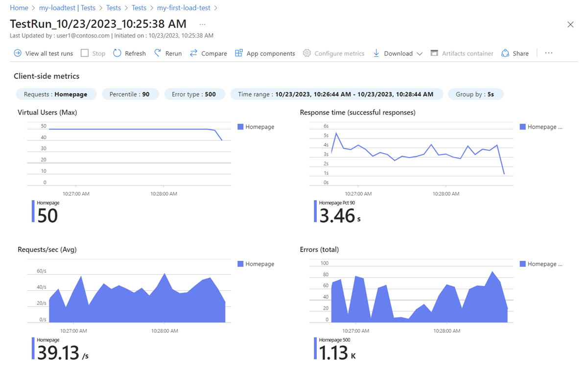The height and width of the screenshot is (371, 588).
Task: Toggle the Stop checkbox square
Action: pyautogui.click(x=85, y=53)
